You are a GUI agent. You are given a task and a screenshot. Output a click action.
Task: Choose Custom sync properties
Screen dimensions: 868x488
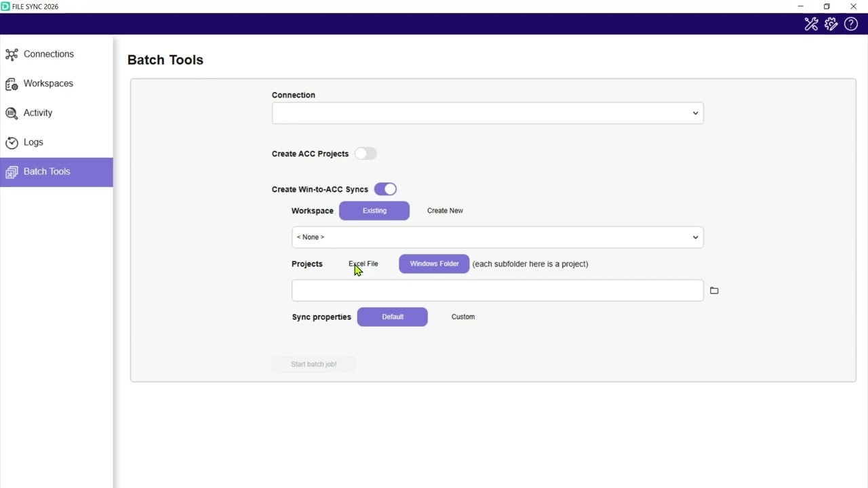pyautogui.click(x=463, y=317)
